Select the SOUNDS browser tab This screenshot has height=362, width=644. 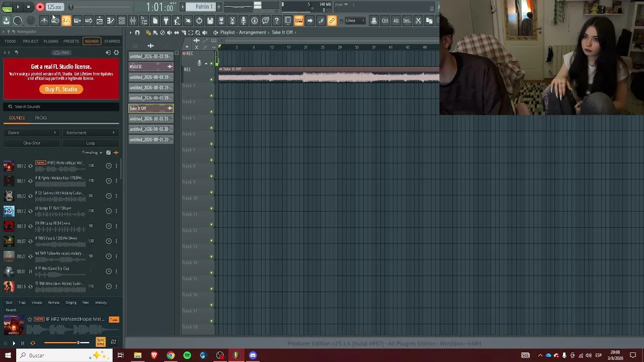[92, 41]
